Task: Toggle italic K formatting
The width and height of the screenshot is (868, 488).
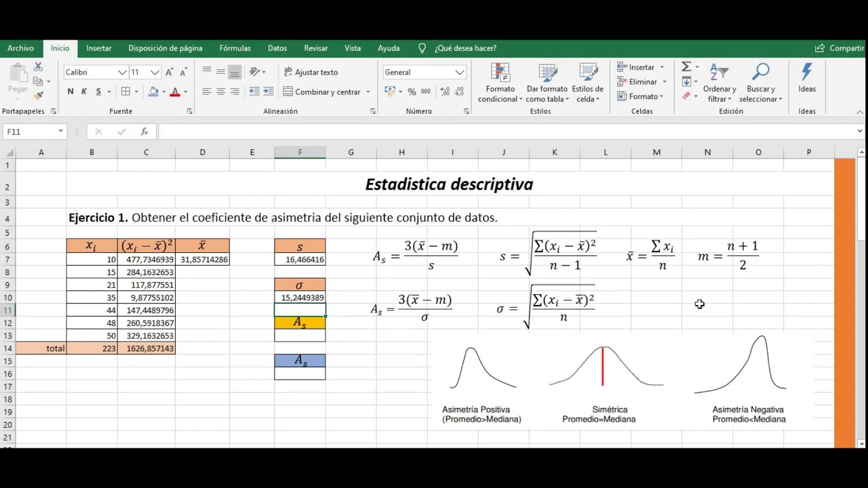Action: pos(84,91)
